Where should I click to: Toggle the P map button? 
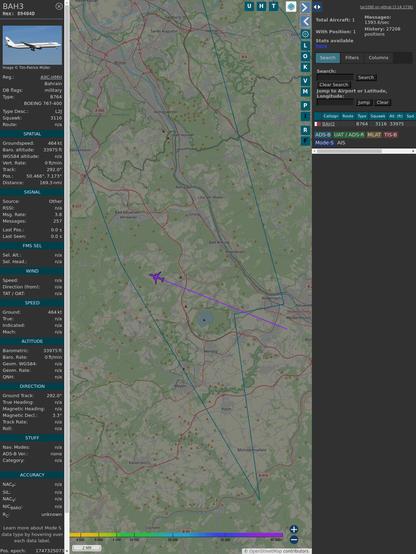(x=305, y=105)
